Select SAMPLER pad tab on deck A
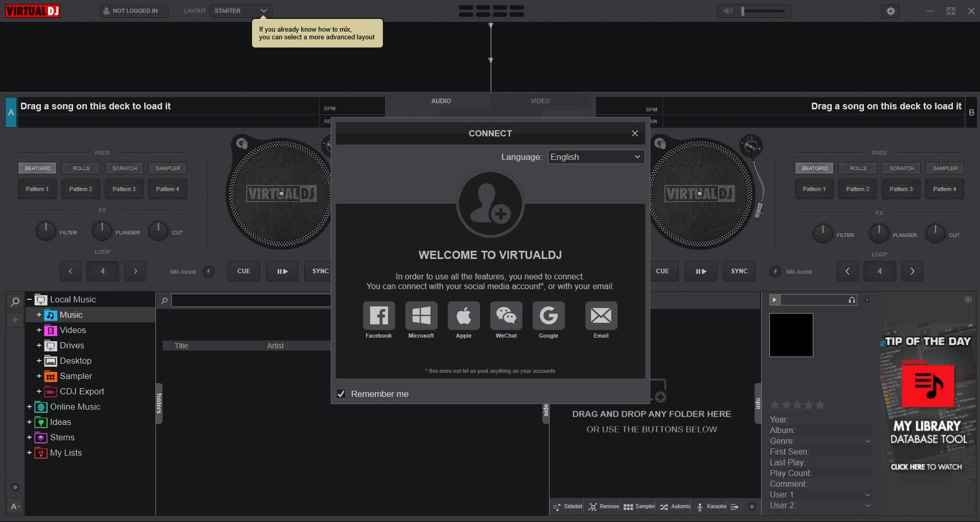 pyautogui.click(x=168, y=169)
